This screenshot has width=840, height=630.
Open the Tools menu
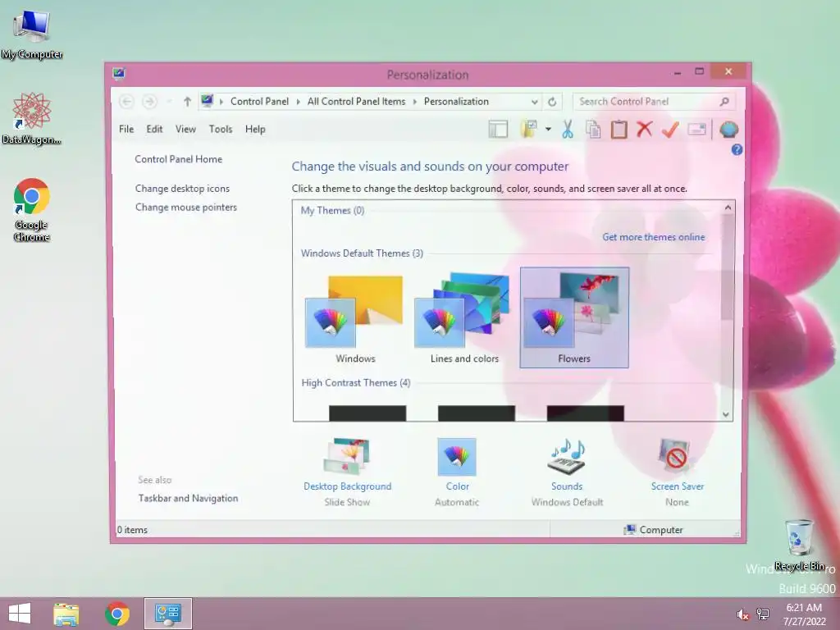(x=221, y=129)
